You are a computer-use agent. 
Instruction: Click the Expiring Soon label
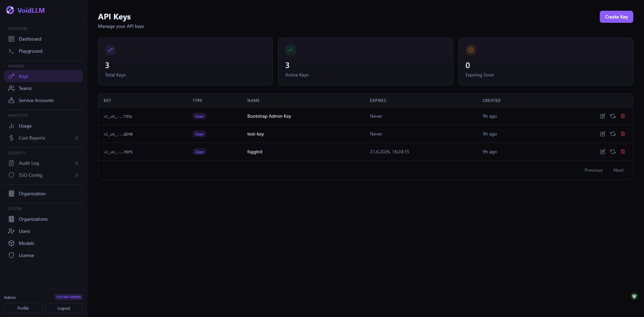(x=480, y=75)
